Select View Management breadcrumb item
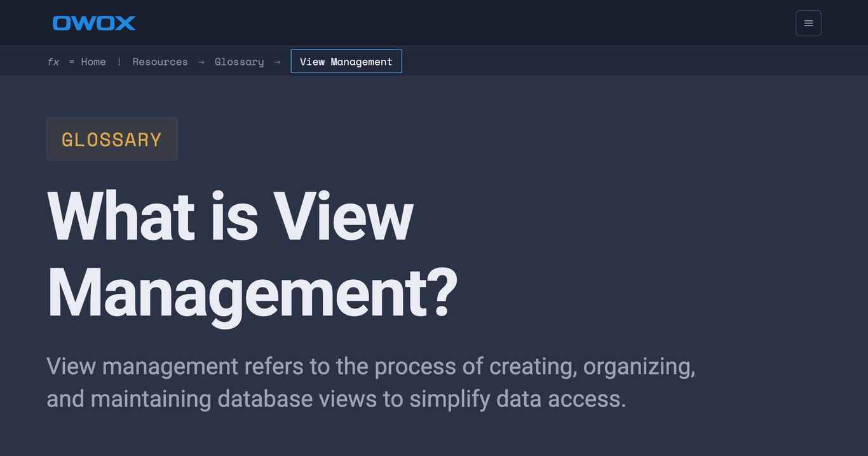 pyautogui.click(x=346, y=61)
